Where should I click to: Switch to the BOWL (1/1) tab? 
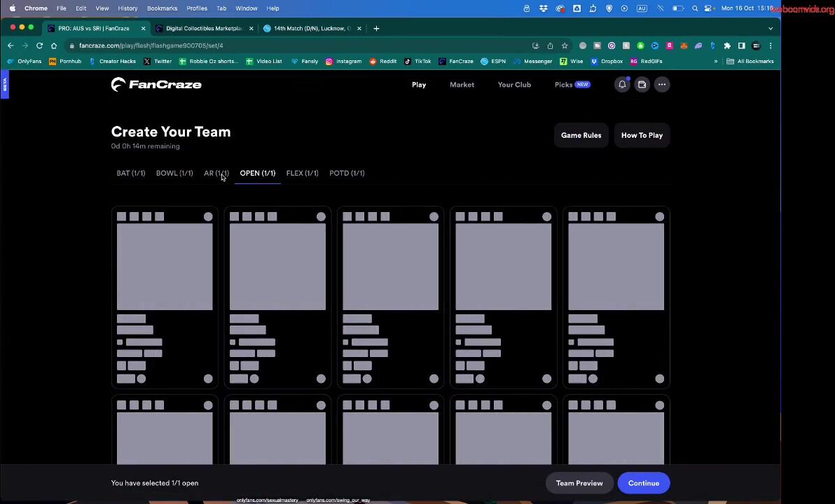point(174,173)
